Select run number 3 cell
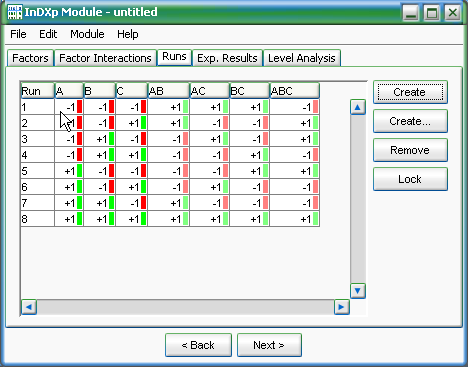468x367 pixels. 37,139
